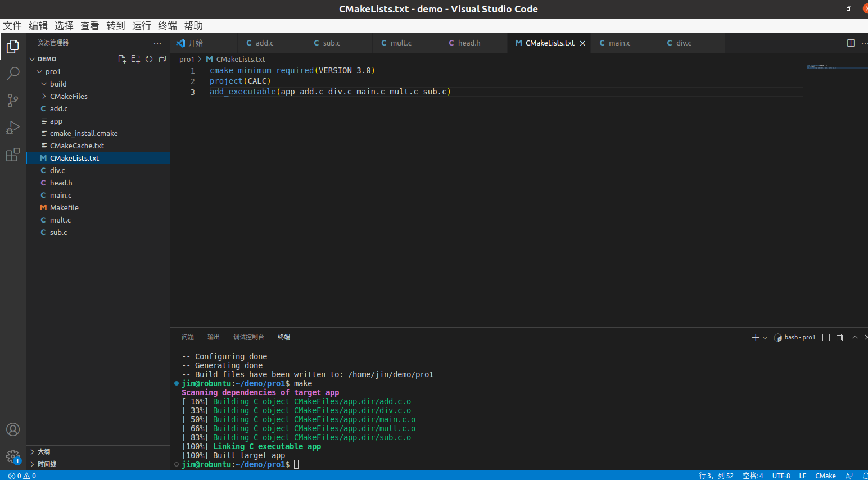This screenshot has height=480, width=868.
Task: Open the feedback icon in status bar
Action: pyautogui.click(x=849, y=476)
